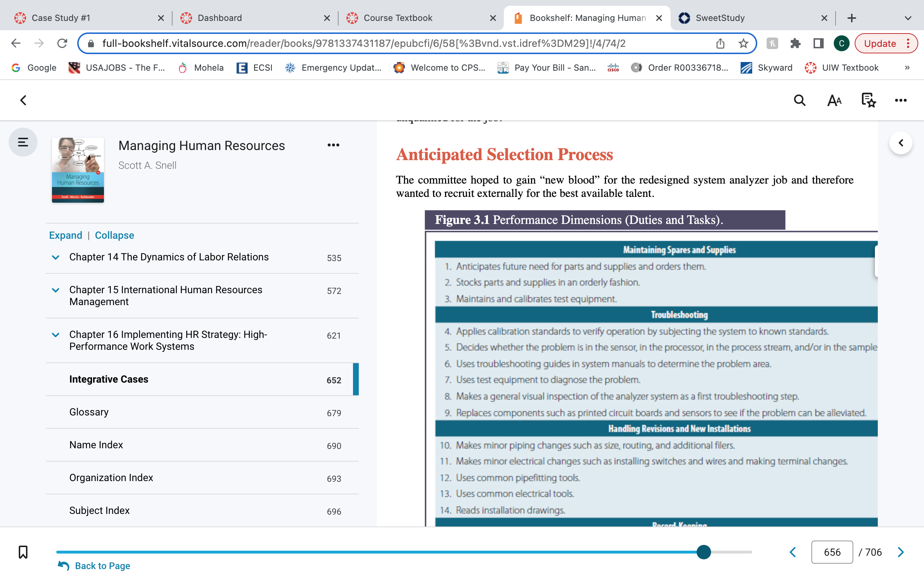The image size is (924, 577).
Task: Expand Chapter 15 International Human Resources chevron
Action: tap(56, 290)
